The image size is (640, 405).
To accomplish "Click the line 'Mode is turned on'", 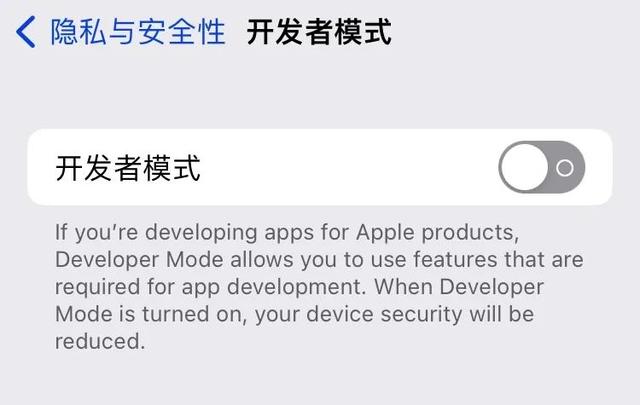I will click(x=151, y=314).
